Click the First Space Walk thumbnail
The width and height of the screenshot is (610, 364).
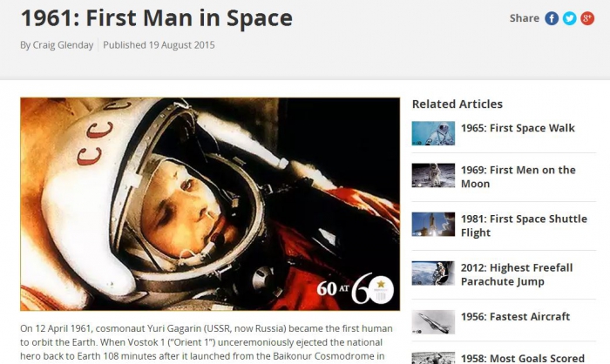[x=433, y=133]
